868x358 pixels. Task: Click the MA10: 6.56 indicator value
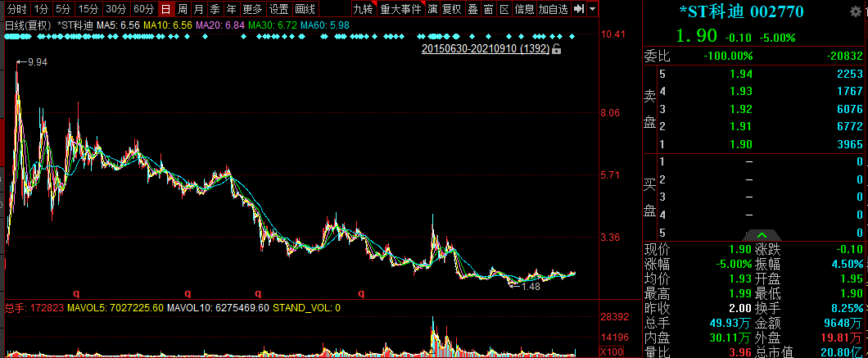point(168,25)
